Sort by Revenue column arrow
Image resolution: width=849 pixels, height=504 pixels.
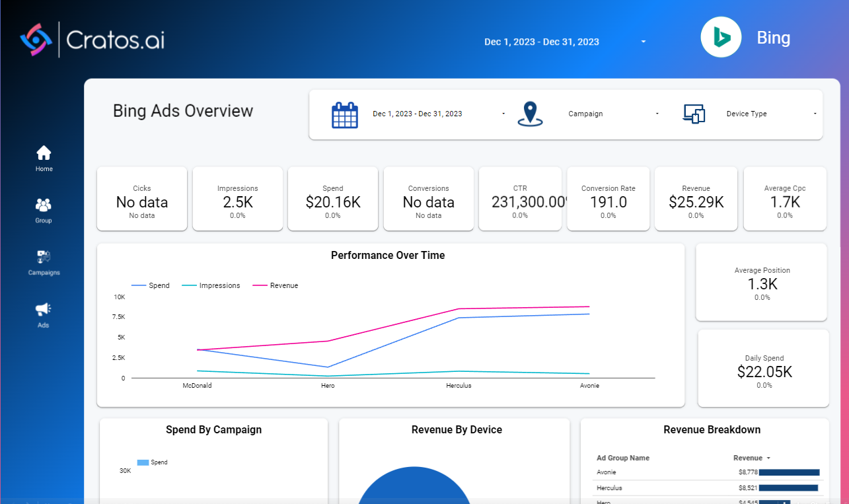point(768,458)
